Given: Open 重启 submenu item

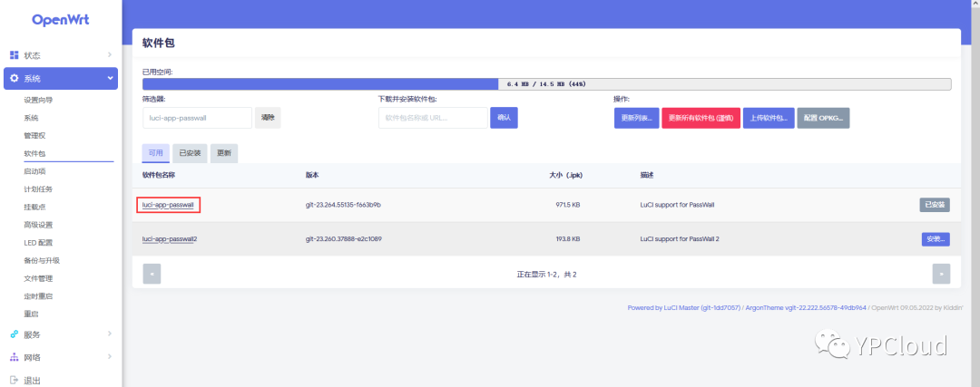Looking at the screenshot, I should point(31,314).
